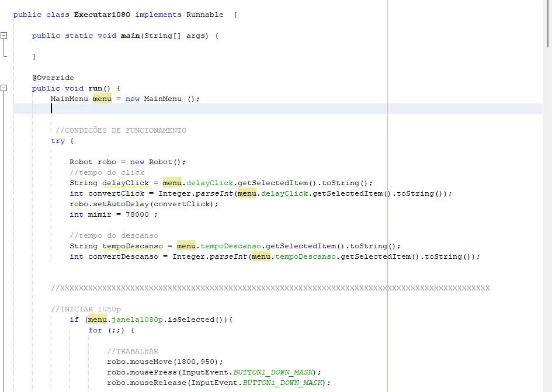Click the @Override annotation
552x392 pixels.
click(x=53, y=78)
